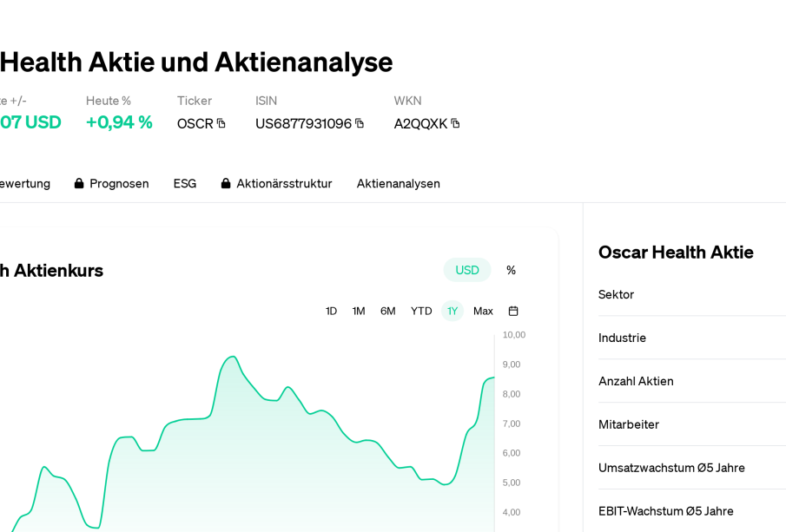
Task: Click the peak of the price chart line
Action: pos(231,357)
